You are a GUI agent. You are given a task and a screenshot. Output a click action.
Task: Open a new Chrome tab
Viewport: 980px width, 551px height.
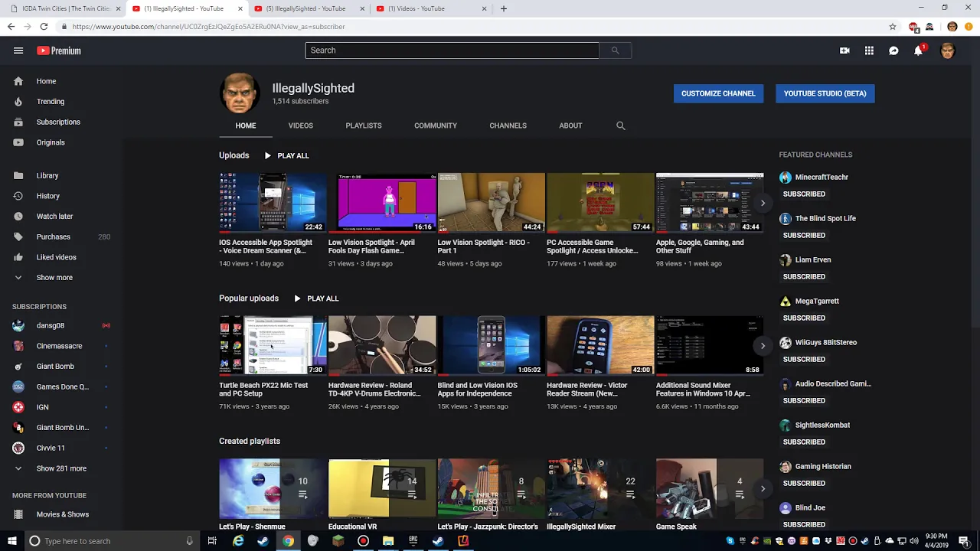coord(503,8)
